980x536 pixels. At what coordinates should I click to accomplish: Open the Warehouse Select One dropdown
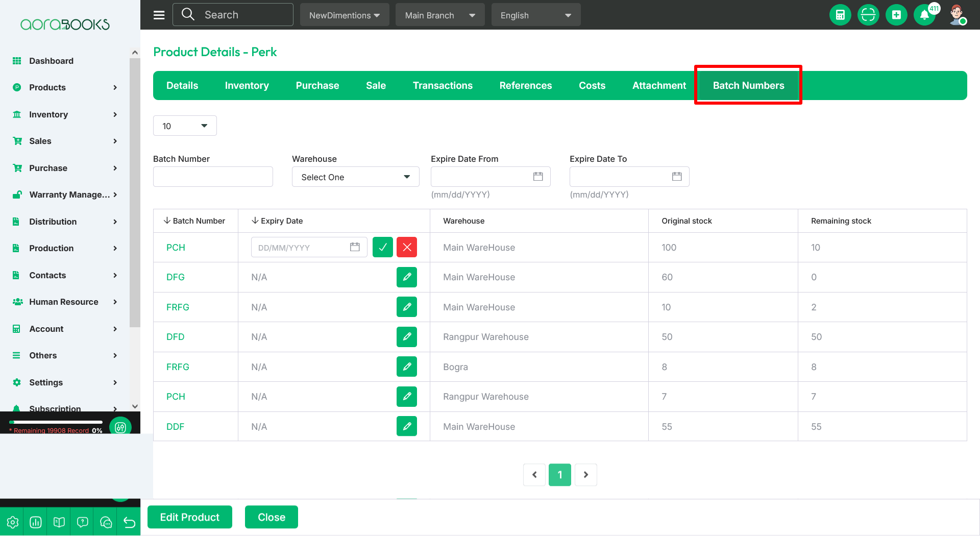pos(356,177)
